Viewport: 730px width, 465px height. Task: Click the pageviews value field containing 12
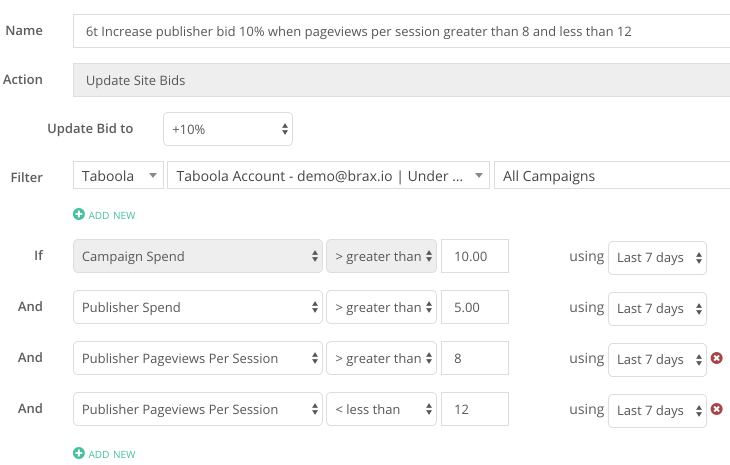pyautogui.click(x=475, y=409)
